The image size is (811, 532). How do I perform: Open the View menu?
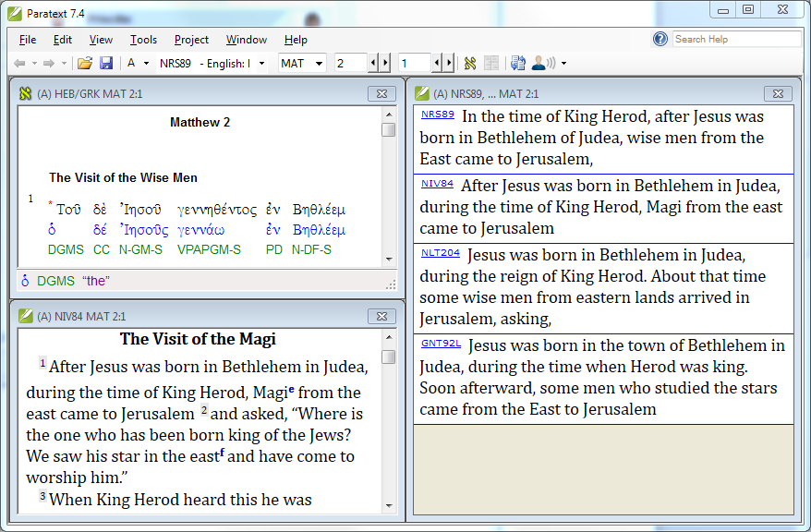pyautogui.click(x=101, y=40)
